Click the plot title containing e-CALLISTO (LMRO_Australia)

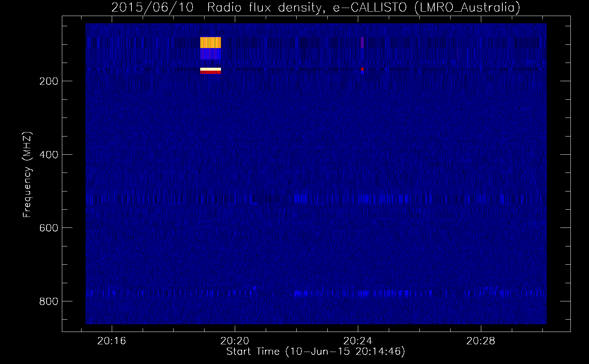[x=316, y=7]
